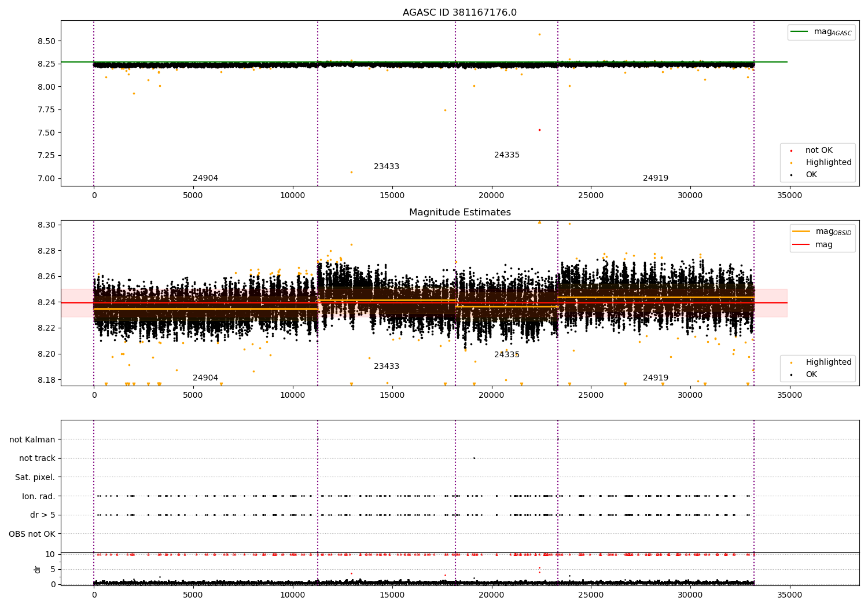The height and width of the screenshot is (608, 868).
Task: Click the 5 tick on dr axis
Action: point(53,569)
